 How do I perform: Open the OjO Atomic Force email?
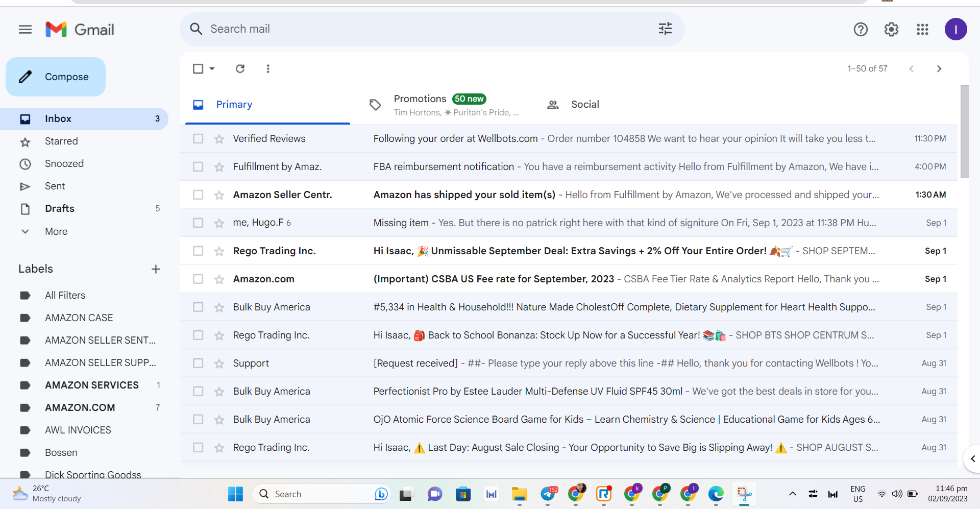[x=569, y=420]
